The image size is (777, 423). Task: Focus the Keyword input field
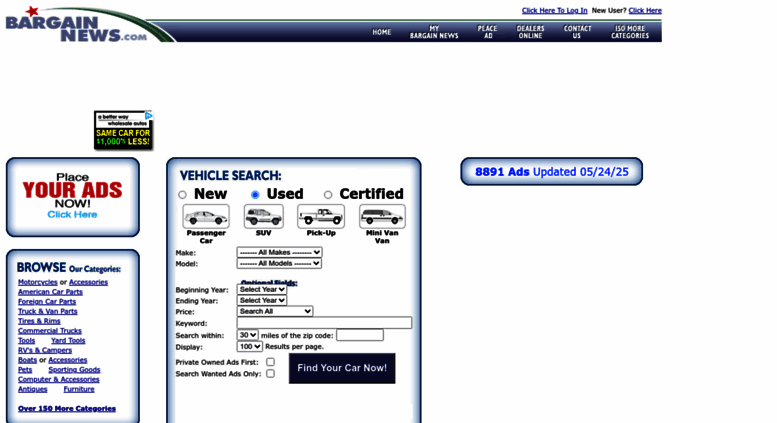[324, 323]
